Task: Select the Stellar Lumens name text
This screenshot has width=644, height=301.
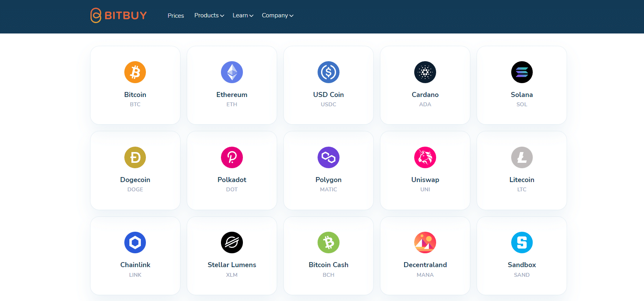Action: pyautogui.click(x=232, y=265)
